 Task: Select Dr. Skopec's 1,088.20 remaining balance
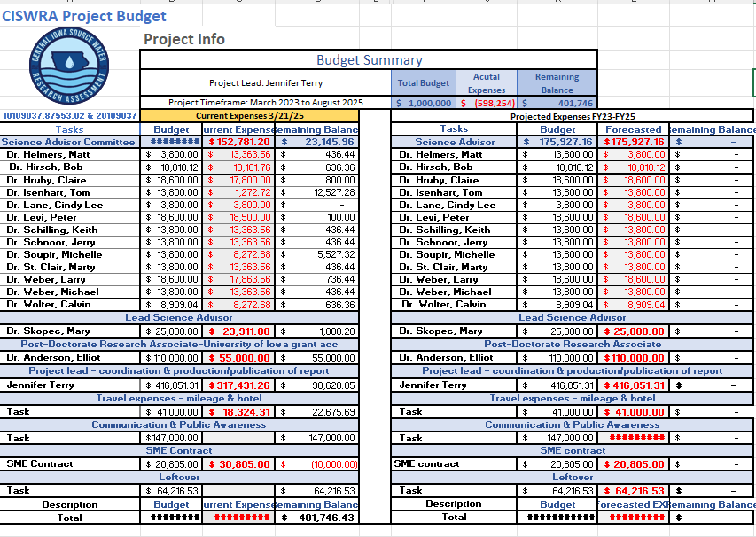coord(316,331)
